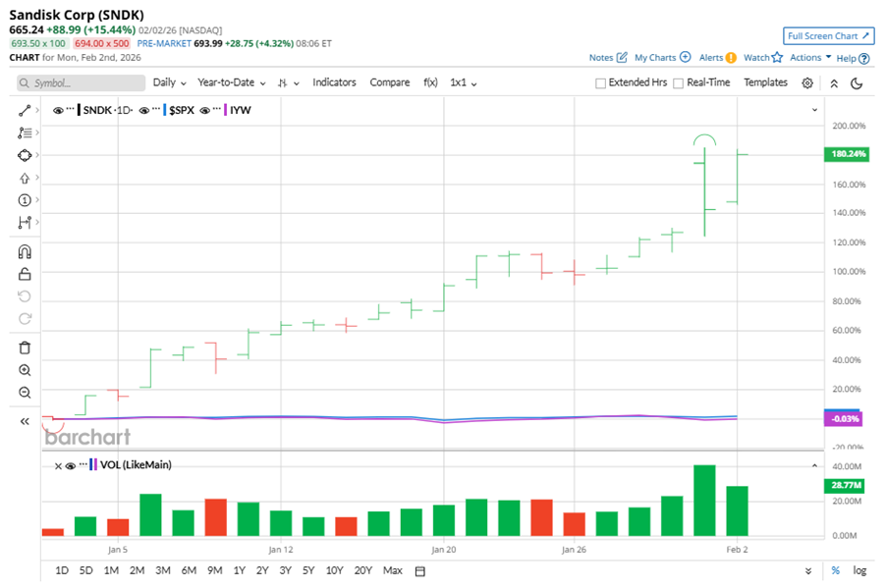The height and width of the screenshot is (588, 886).
Task: Open the Daily frequency dropdown
Action: [170, 82]
